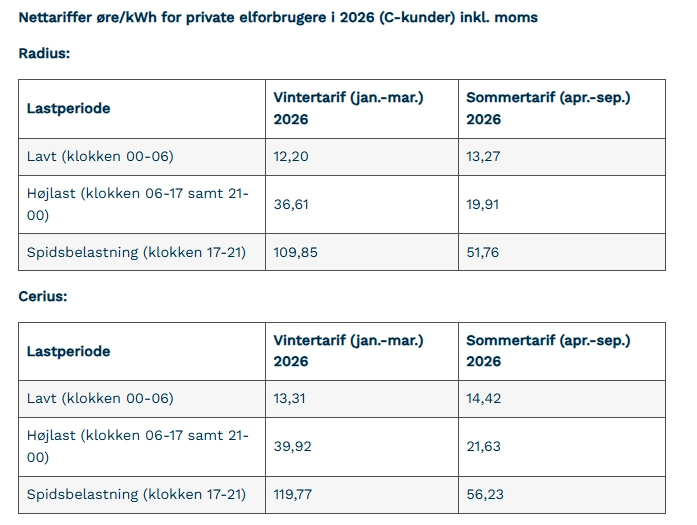The height and width of the screenshot is (525, 697).
Task: Click the Radius section heading
Action: [x=44, y=53]
